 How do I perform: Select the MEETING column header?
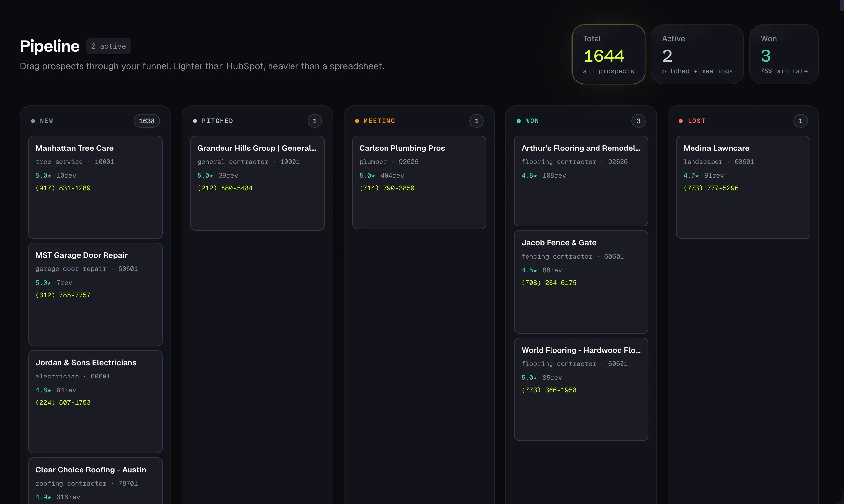click(379, 121)
